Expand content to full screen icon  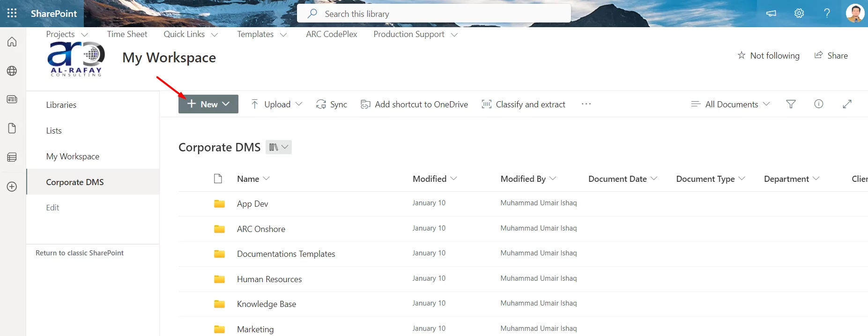click(x=847, y=104)
